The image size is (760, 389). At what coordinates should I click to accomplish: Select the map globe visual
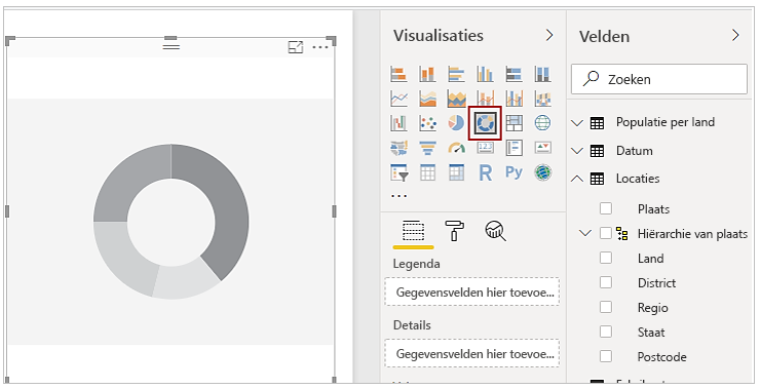pos(542,123)
